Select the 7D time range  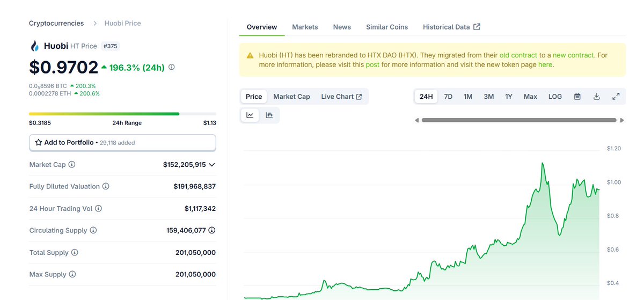pyautogui.click(x=448, y=97)
